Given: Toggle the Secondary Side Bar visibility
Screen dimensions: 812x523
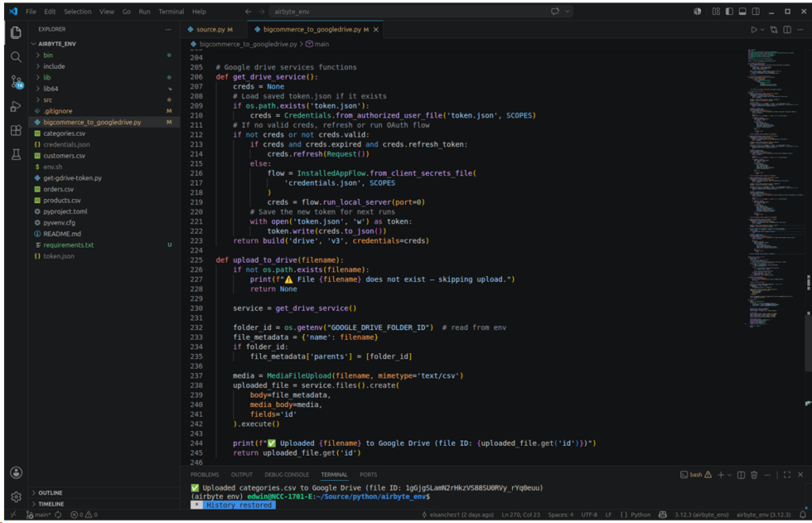Looking at the screenshot, I should coord(756,11).
